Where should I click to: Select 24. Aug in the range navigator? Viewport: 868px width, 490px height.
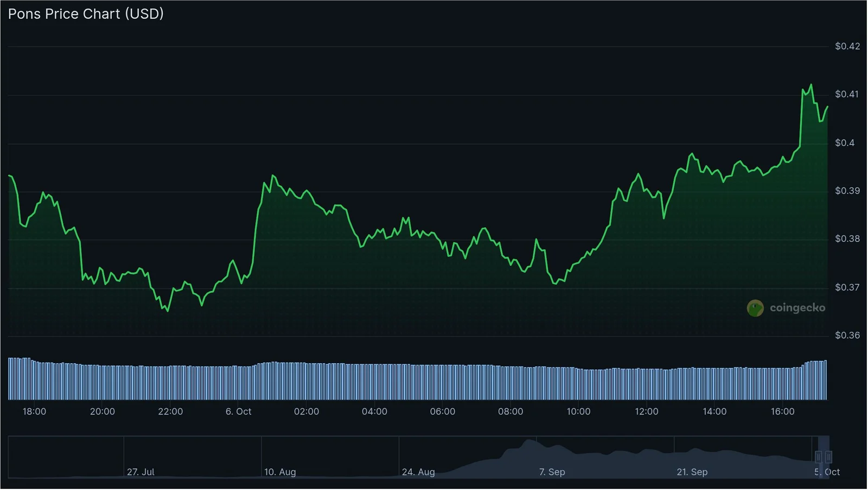tap(418, 472)
